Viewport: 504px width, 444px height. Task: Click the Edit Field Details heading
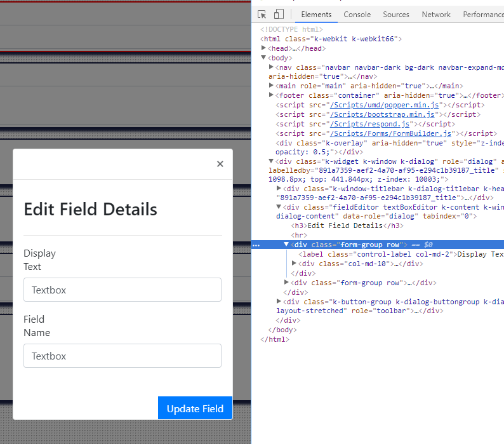coord(90,210)
